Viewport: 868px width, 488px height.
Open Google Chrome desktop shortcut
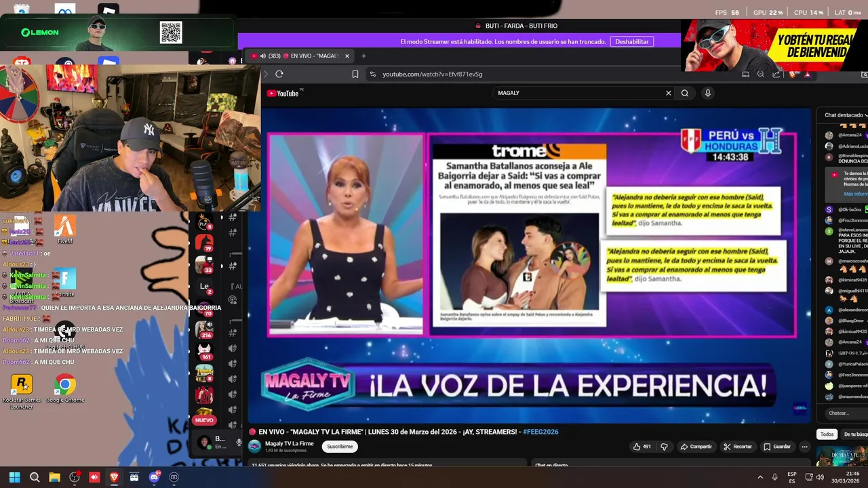tap(65, 389)
